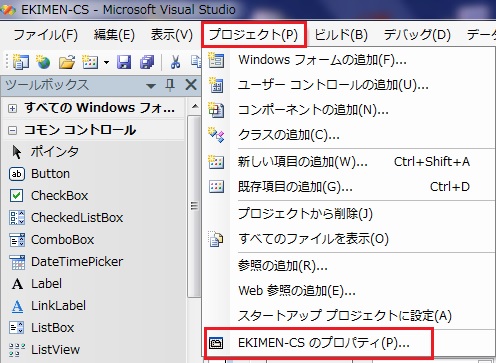Open the 表示(V) menu

pyautogui.click(x=172, y=35)
